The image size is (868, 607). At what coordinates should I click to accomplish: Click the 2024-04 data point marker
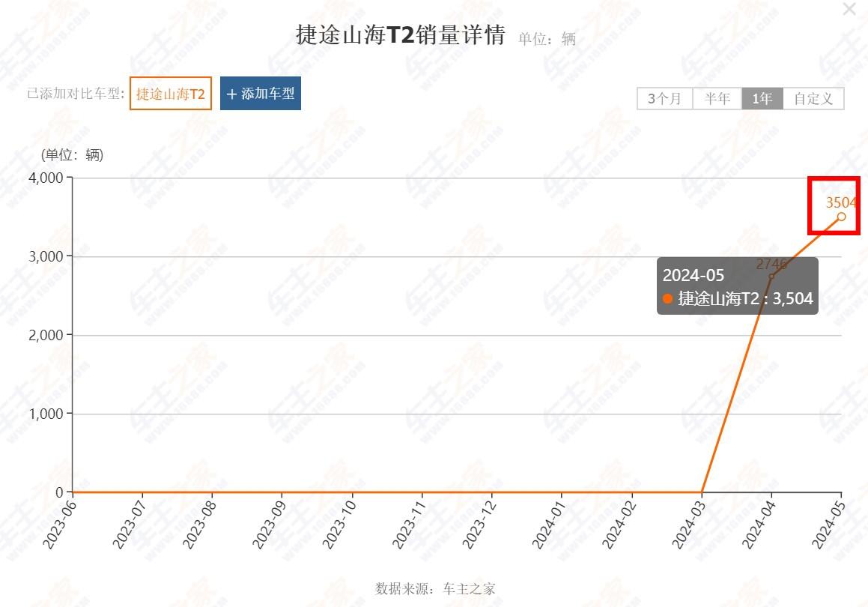pos(771,277)
